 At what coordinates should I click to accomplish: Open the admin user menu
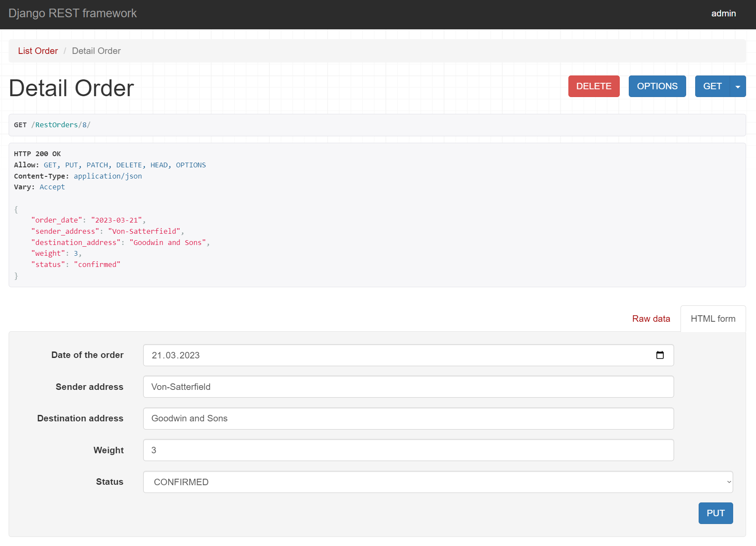click(723, 13)
